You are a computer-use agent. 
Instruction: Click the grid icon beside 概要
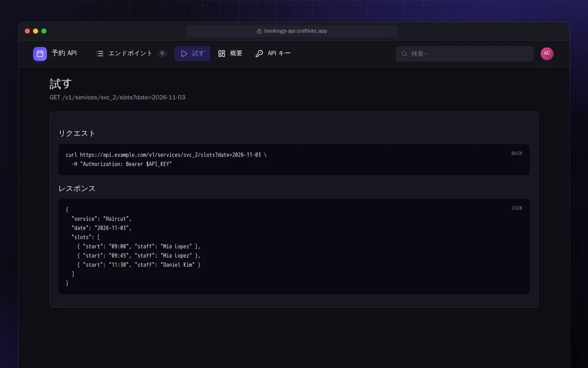tap(222, 53)
